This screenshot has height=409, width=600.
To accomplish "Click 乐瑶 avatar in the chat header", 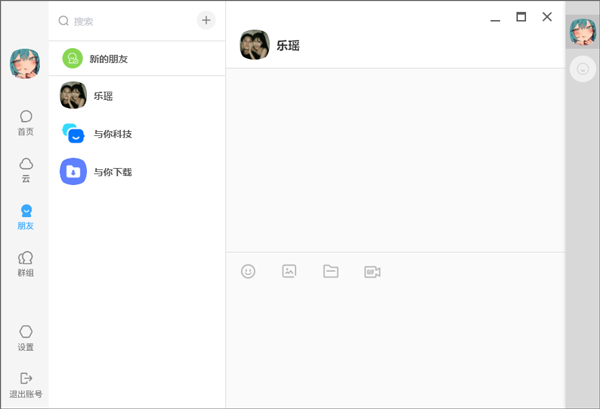I will coord(254,45).
